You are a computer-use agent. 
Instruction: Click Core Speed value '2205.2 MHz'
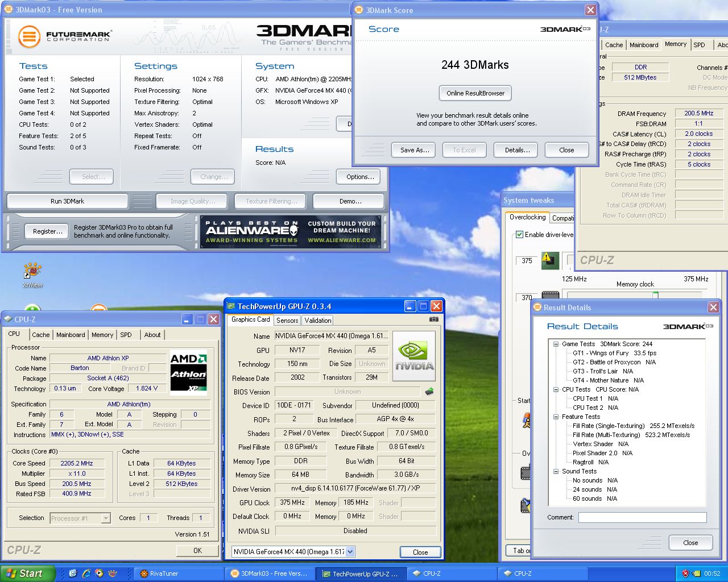76,463
